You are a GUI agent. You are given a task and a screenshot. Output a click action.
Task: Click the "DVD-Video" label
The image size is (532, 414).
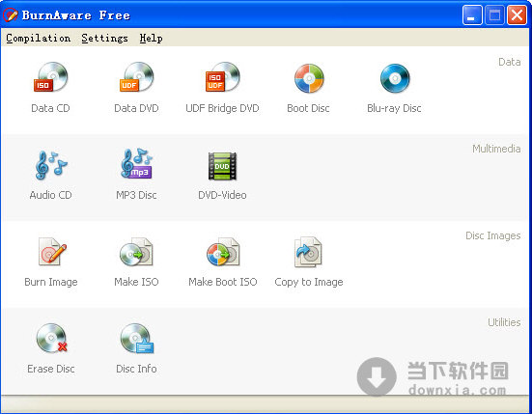click(x=222, y=195)
